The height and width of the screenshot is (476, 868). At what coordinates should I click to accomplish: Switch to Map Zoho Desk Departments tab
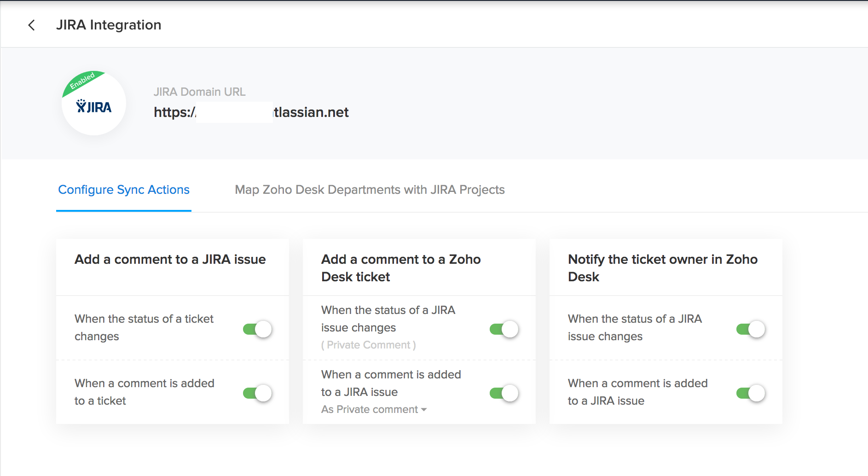coord(370,190)
